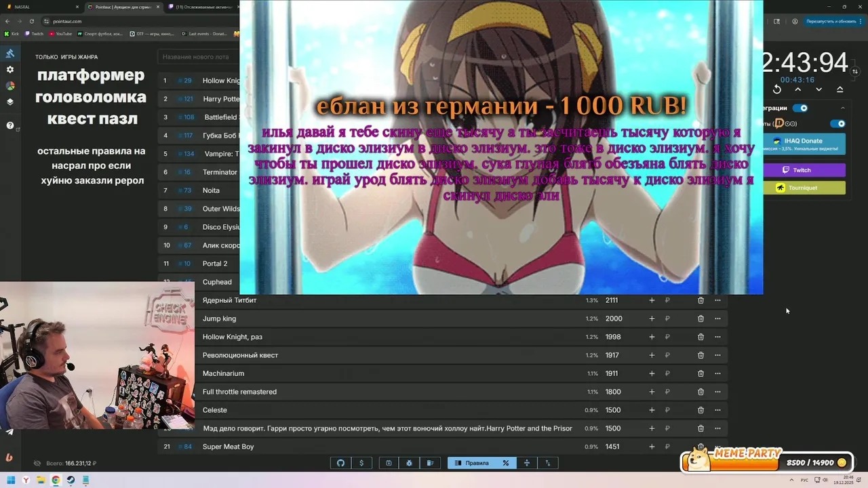Click the dollar icon in bottom toolbar

tap(361, 463)
